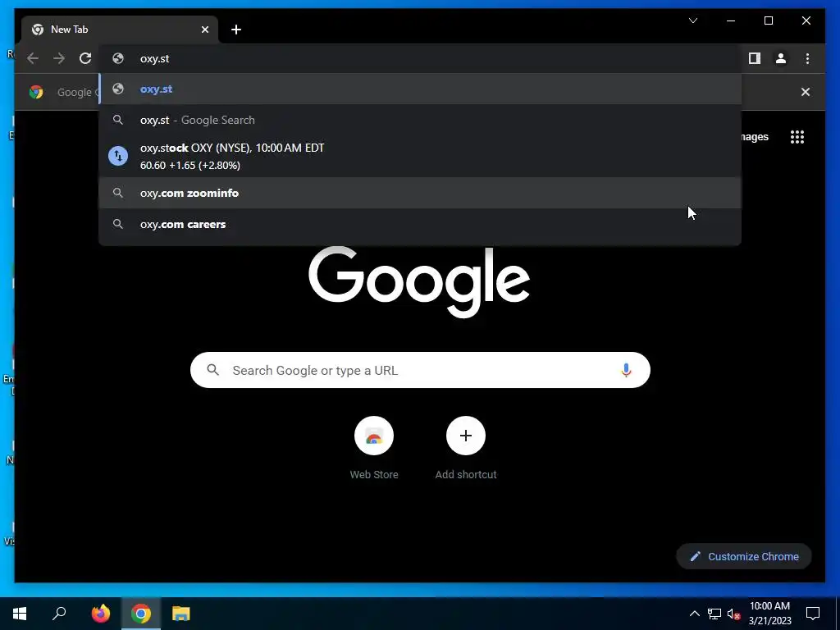
Task: Click Customize Chrome button
Action: coord(744,557)
